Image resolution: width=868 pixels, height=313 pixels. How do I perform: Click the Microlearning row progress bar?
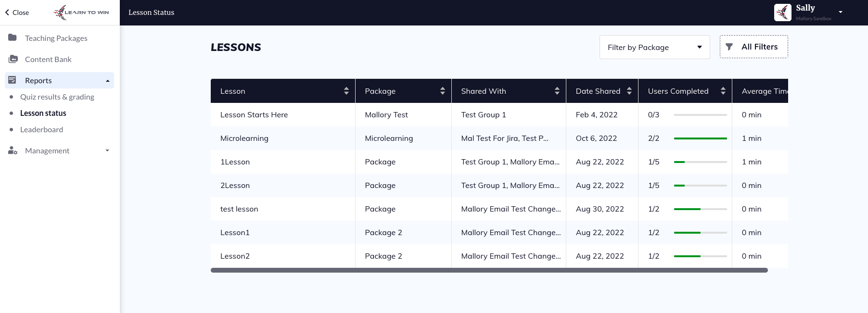click(x=701, y=138)
